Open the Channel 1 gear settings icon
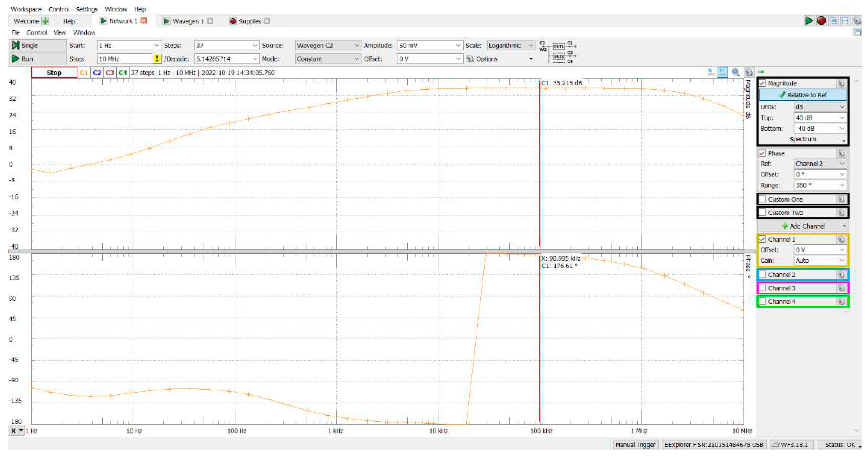The height and width of the screenshot is (457, 868). (x=841, y=239)
